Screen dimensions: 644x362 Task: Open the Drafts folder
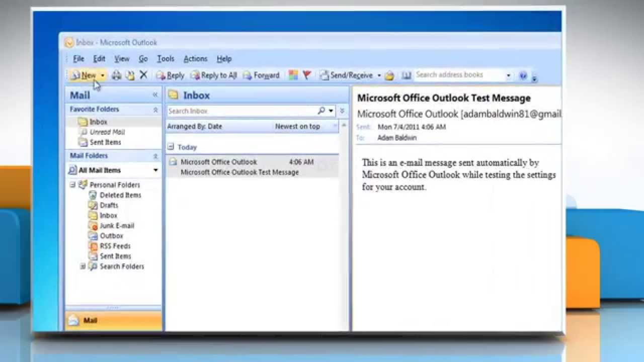click(x=109, y=205)
